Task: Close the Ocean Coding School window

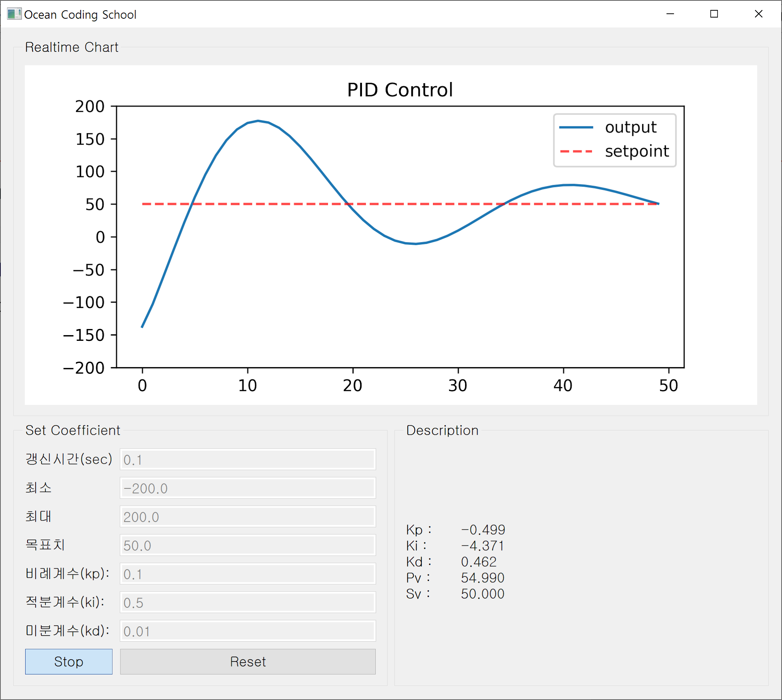Action: coord(759,14)
